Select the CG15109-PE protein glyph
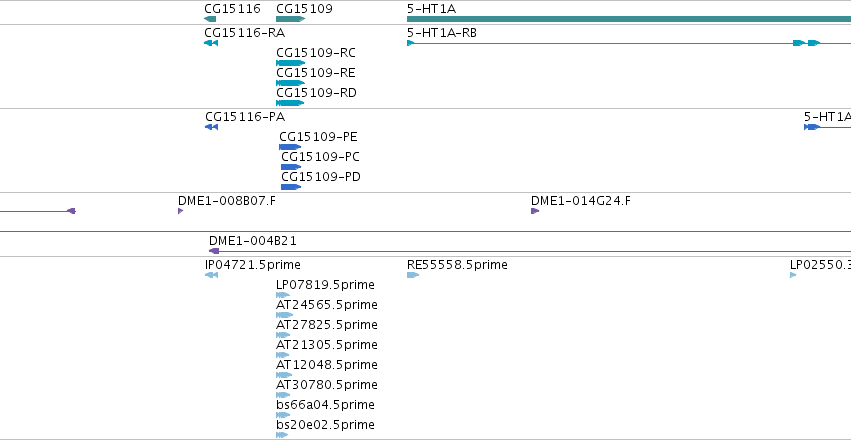Screen dimensions: 851x440 [x=290, y=147]
